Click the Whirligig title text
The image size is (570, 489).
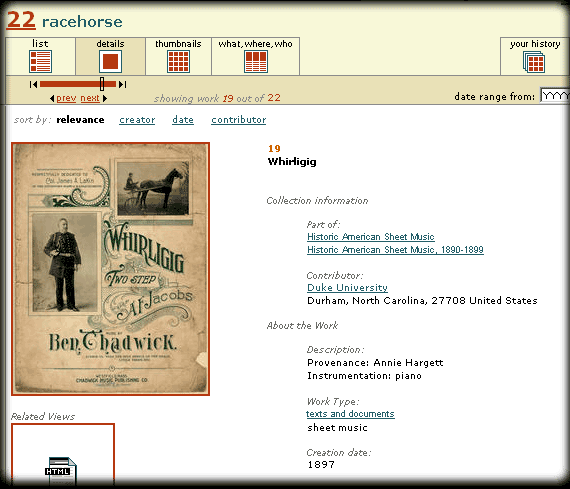(x=292, y=161)
